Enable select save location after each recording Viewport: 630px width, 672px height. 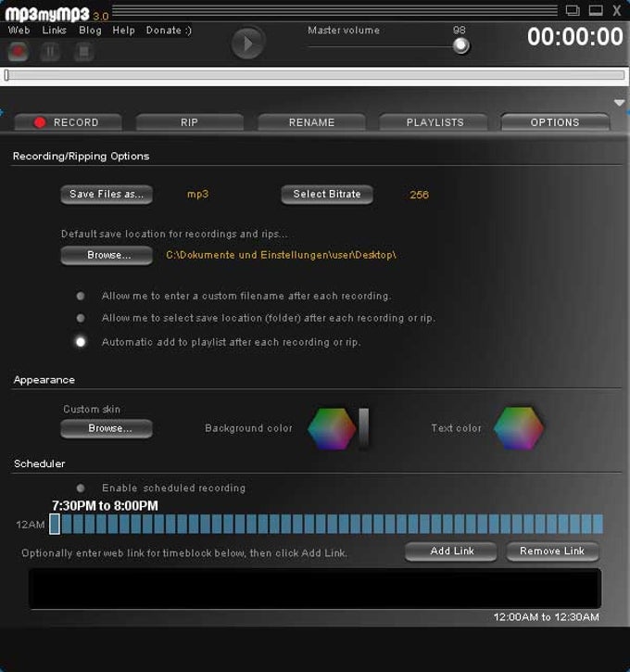click(x=80, y=318)
